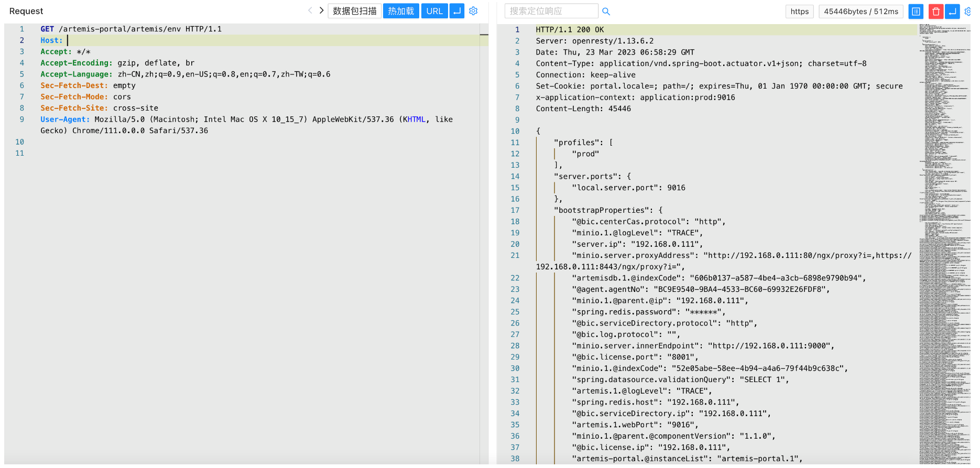980x468 pixels.
Task: Click the previous request arrow
Action: point(310,10)
